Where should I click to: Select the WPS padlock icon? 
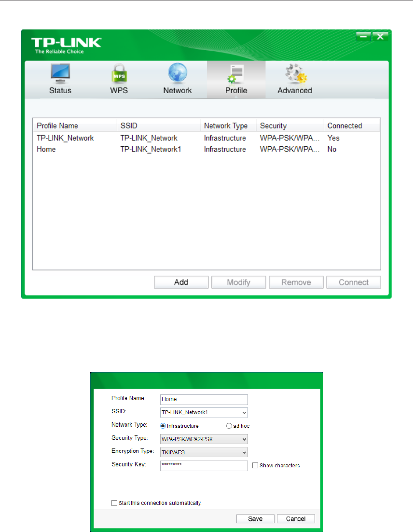pos(119,73)
